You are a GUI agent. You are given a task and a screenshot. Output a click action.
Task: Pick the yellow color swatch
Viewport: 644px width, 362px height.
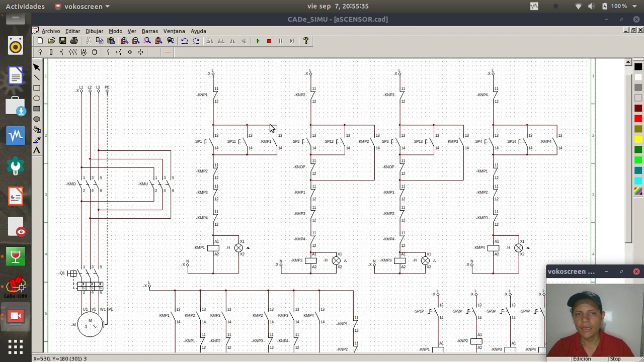point(638,139)
